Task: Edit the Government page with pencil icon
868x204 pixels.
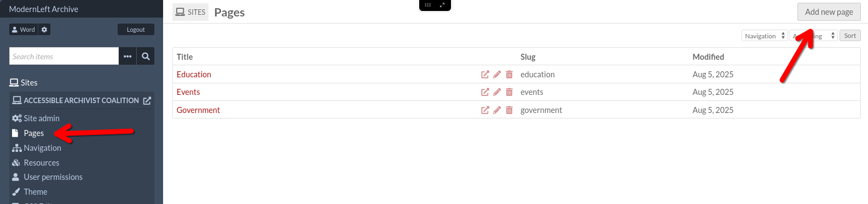Action: coord(497,110)
